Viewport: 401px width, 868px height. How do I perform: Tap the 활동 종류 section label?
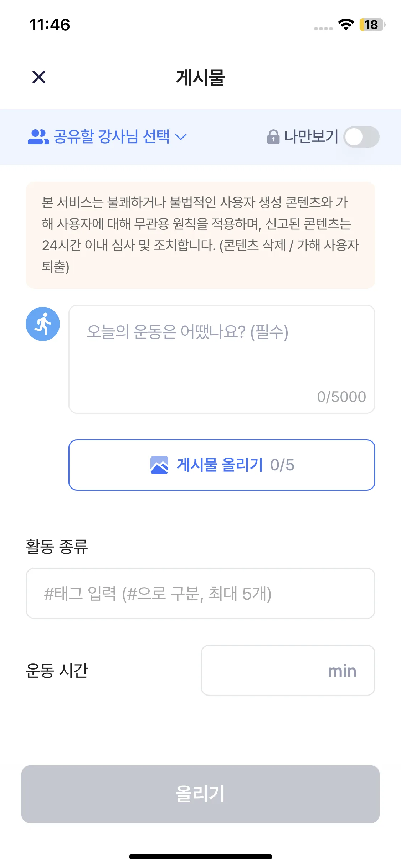coord(57,546)
